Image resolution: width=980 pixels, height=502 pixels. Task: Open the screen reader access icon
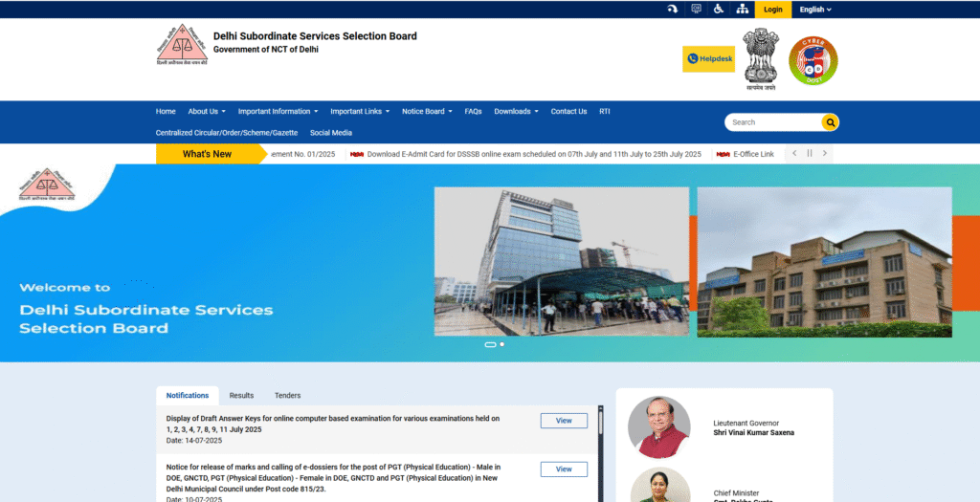tap(696, 9)
